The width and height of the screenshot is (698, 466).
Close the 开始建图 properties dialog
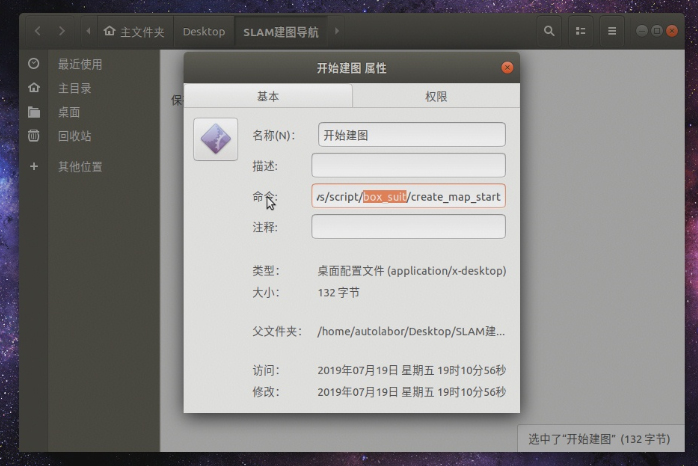[507, 67]
